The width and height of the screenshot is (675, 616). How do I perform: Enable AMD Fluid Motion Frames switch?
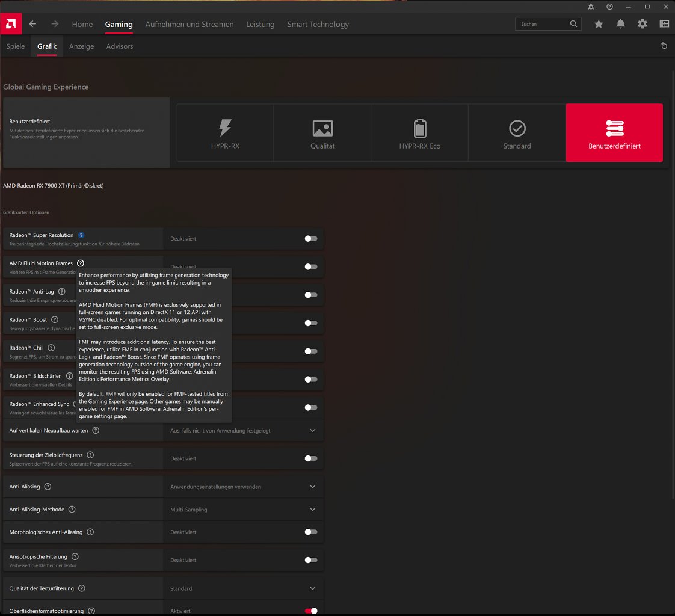coord(311,267)
